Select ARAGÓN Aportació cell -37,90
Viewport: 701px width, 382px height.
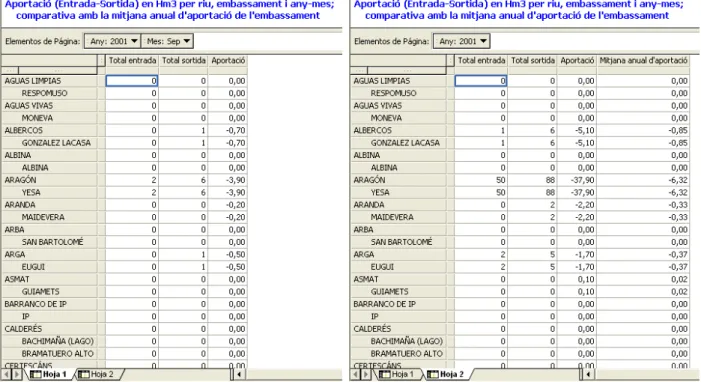click(577, 180)
